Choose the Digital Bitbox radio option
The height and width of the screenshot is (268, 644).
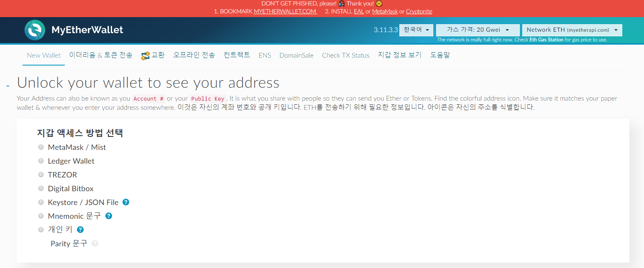point(41,188)
